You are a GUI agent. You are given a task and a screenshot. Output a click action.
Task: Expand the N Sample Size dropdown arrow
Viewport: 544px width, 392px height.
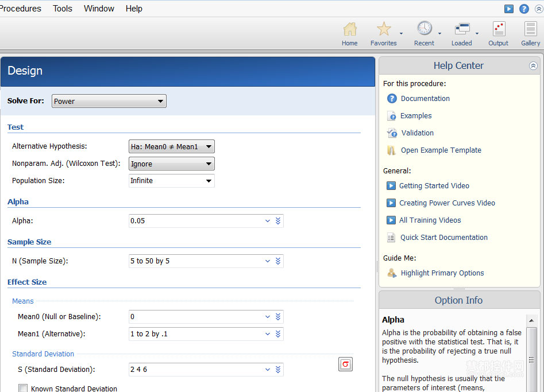[268, 261]
